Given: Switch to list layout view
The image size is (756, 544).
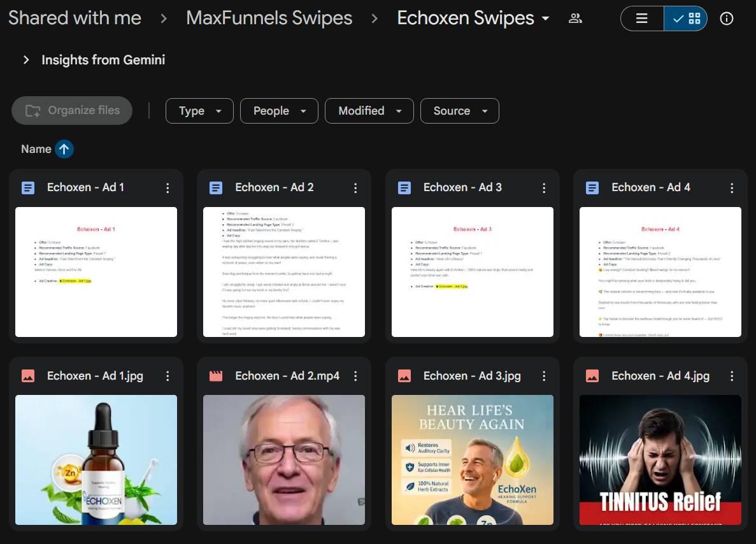Looking at the screenshot, I should (x=642, y=18).
